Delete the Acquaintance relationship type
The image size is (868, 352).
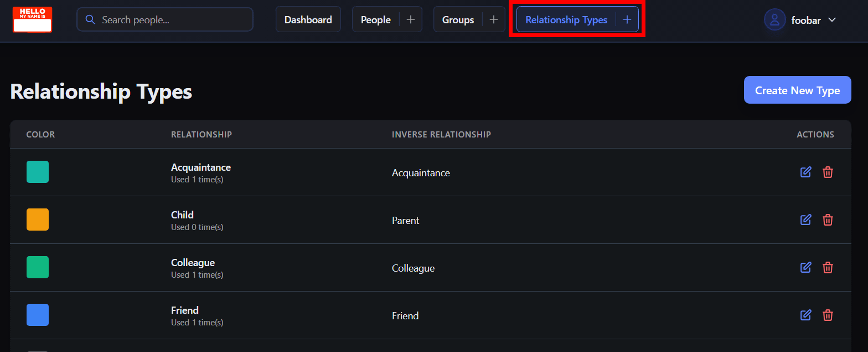(x=828, y=172)
